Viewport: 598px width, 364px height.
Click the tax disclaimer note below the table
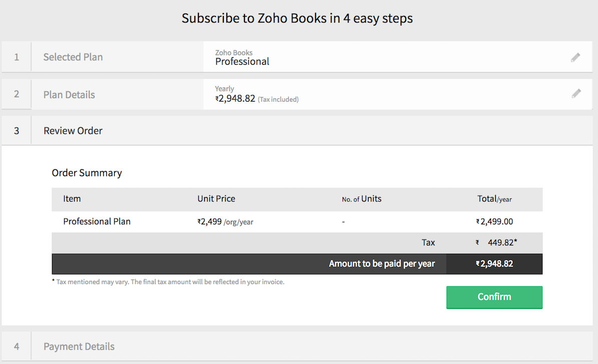pyautogui.click(x=168, y=282)
